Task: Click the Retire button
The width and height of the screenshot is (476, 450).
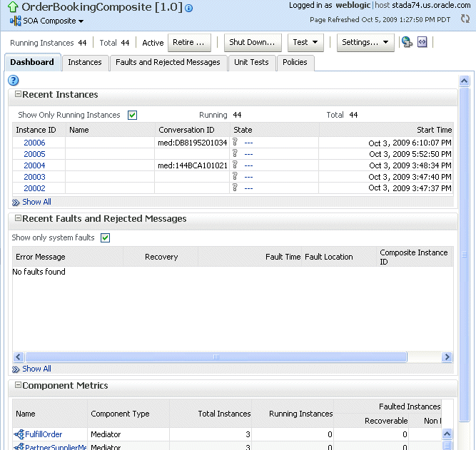Action: click(x=189, y=43)
